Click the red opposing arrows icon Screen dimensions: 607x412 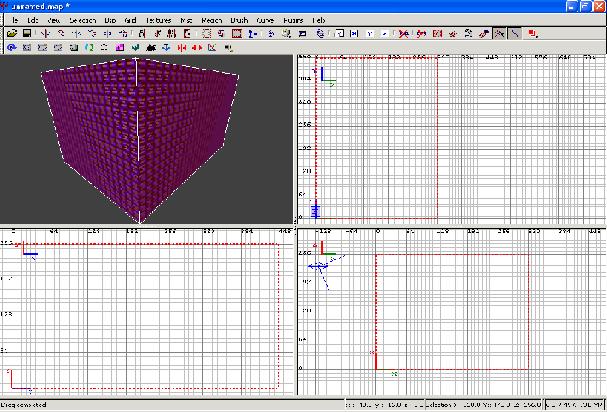(x=197, y=48)
